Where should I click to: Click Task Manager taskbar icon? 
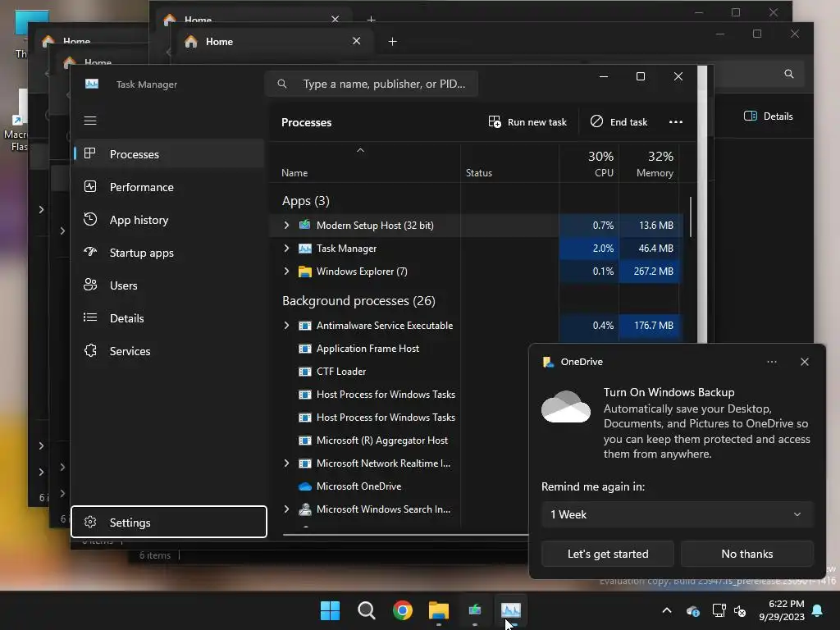coord(511,610)
